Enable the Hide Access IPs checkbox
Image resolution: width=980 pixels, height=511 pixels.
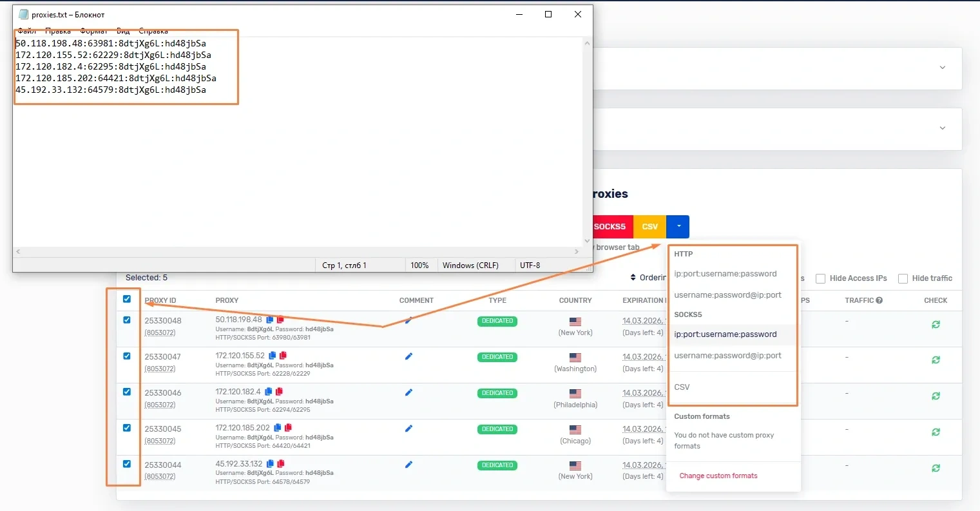click(820, 278)
